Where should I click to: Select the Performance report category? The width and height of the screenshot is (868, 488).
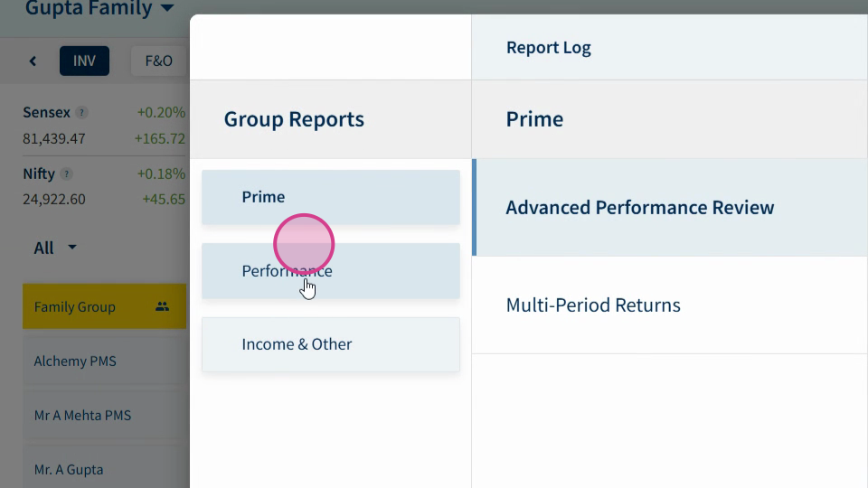331,271
